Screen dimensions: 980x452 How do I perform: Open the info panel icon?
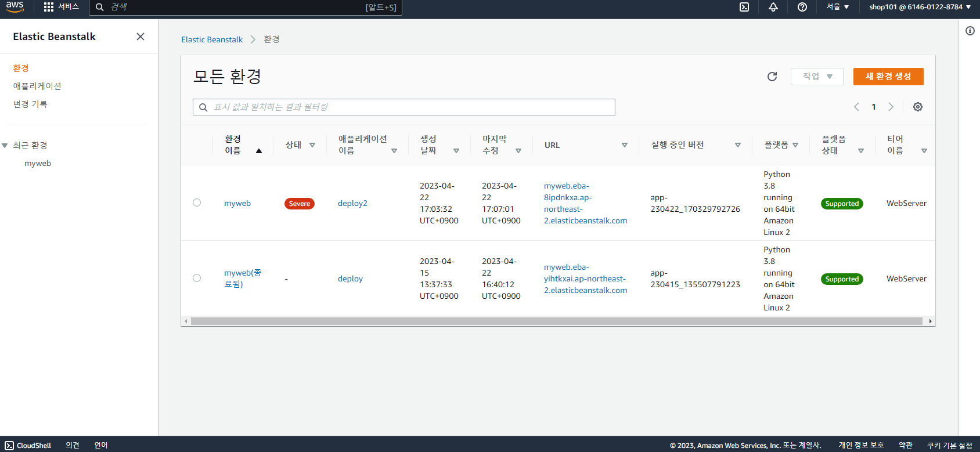pos(970,31)
